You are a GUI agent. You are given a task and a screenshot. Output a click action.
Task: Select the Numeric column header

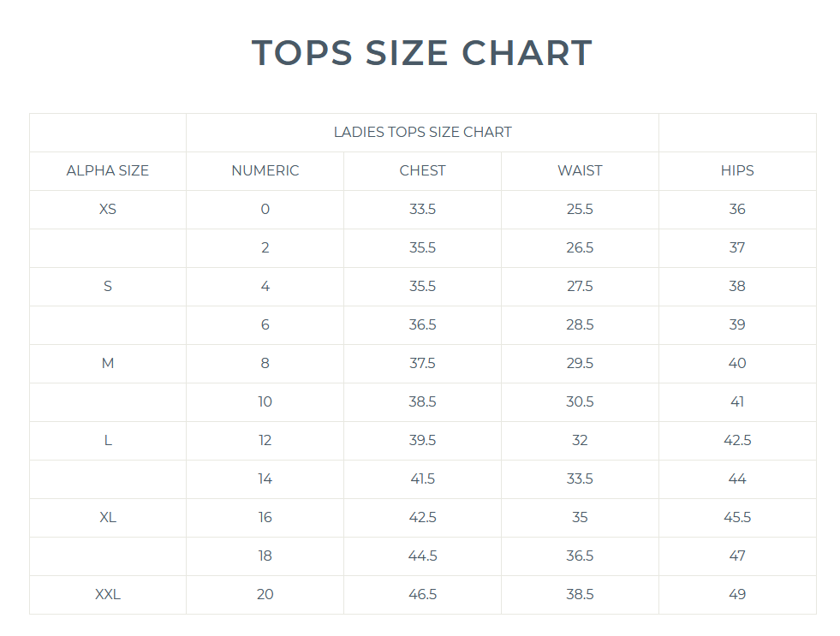265,170
